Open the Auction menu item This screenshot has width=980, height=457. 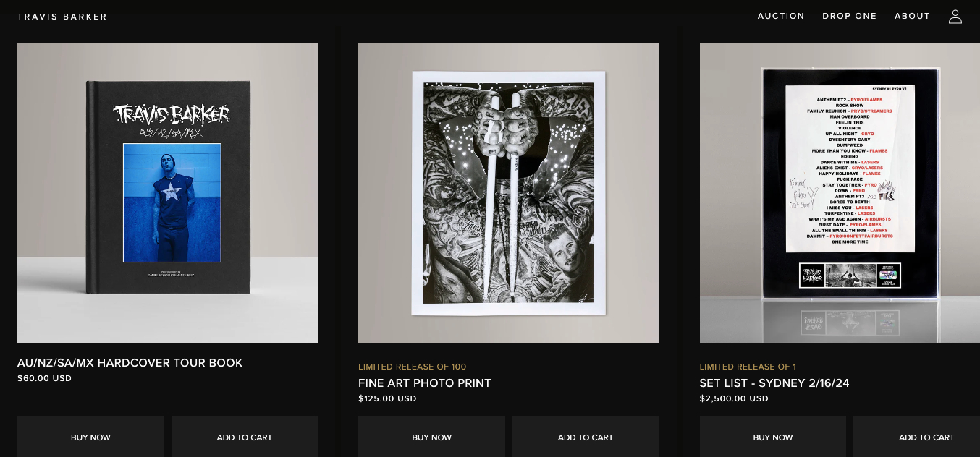[x=781, y=16]
